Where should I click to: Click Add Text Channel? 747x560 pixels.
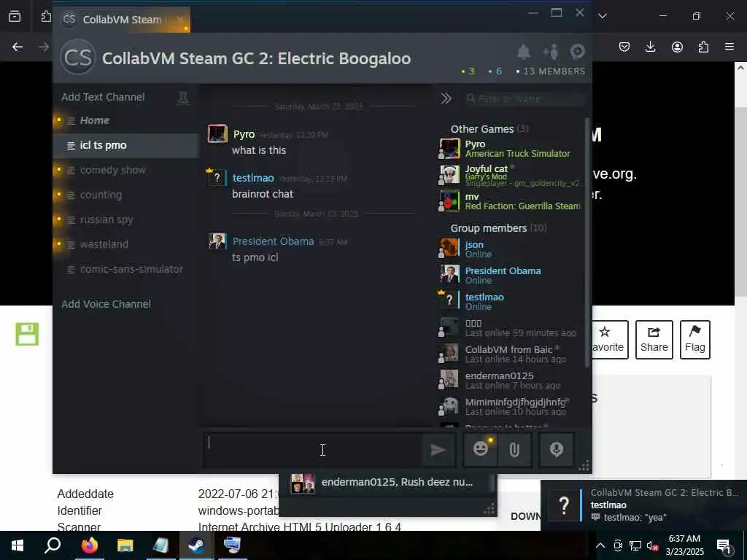tap(103, 97)
